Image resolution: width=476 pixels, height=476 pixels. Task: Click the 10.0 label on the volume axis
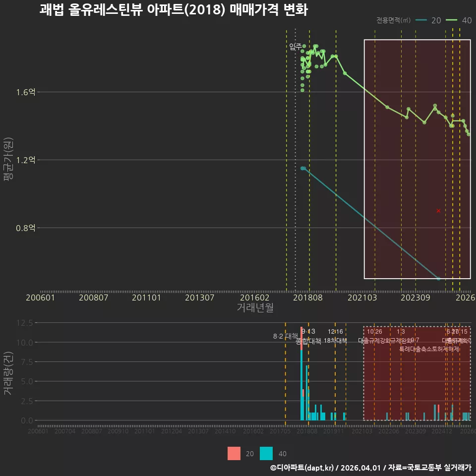[25, 343]
